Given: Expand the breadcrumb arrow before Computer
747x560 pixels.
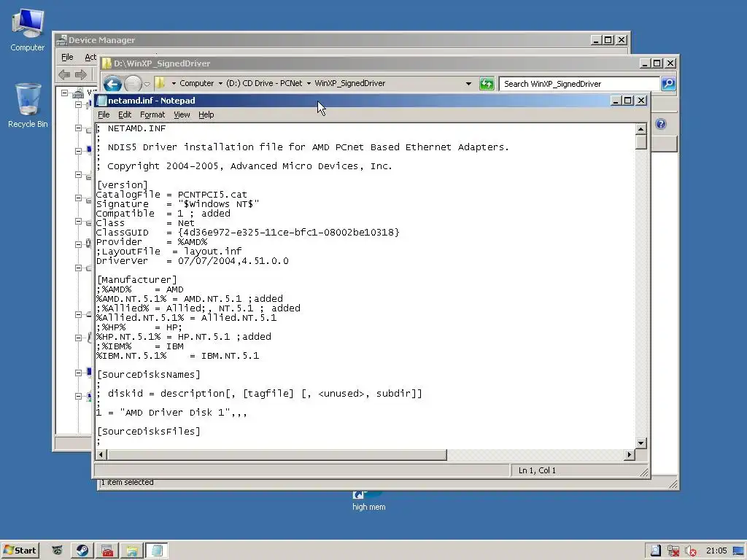Looking at the screenshot, I should (174, 83).
